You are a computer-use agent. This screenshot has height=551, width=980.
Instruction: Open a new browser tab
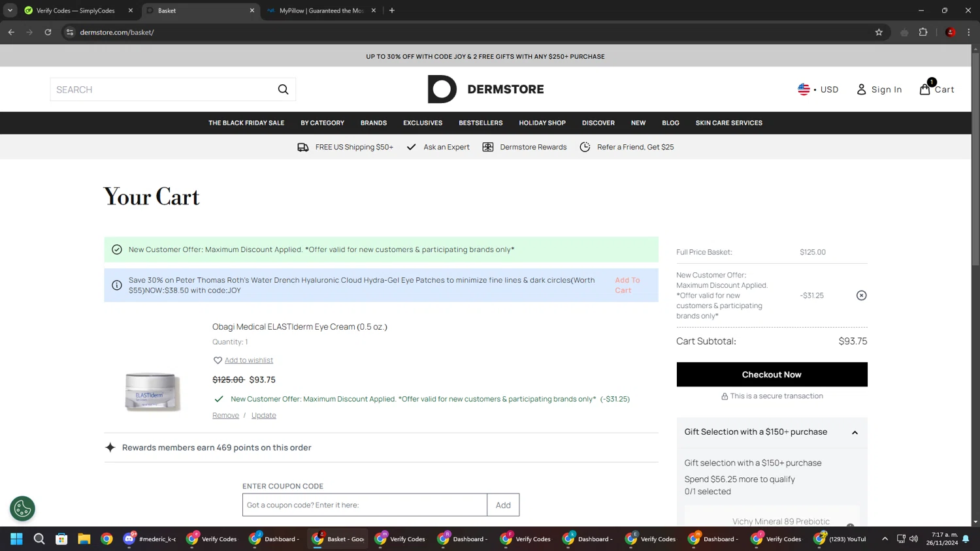click(392, 10)
